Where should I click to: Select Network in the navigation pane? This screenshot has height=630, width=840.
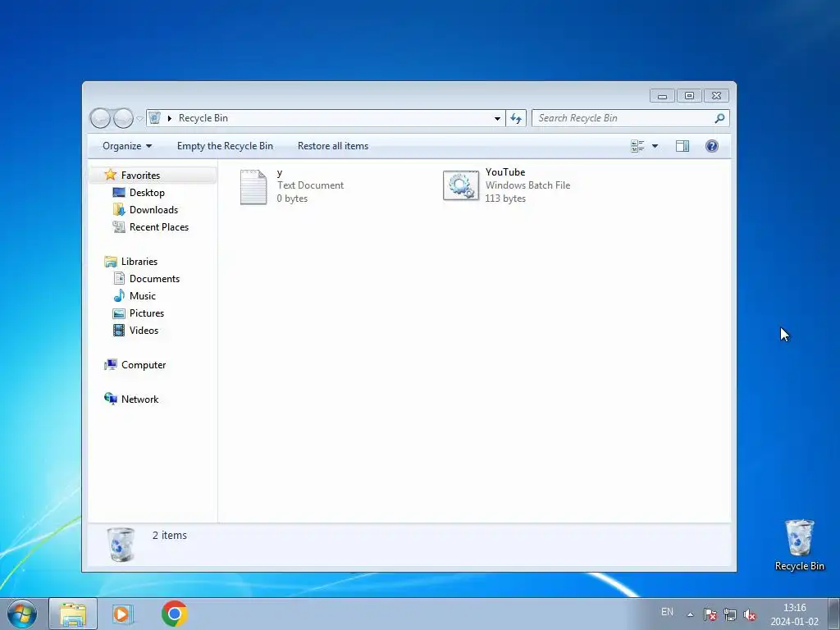(x=139, y=399)
